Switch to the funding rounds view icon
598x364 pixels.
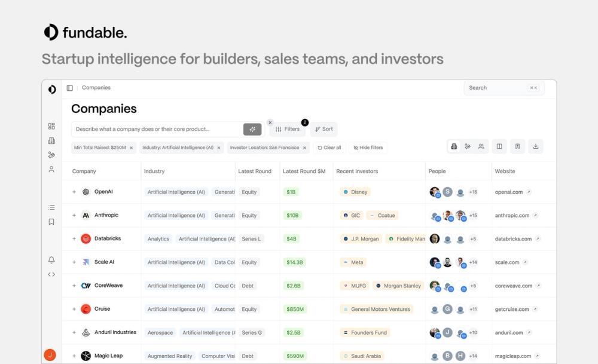point(468,146)
